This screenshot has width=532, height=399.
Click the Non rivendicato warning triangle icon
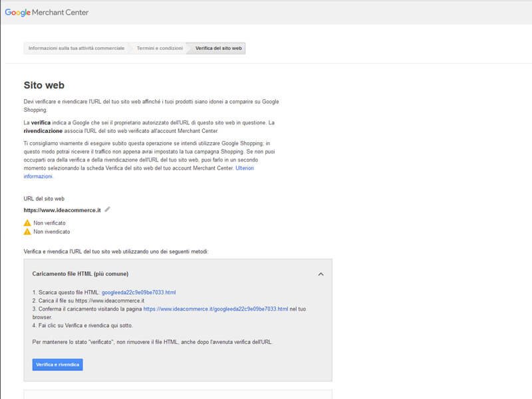pos(27,231)
